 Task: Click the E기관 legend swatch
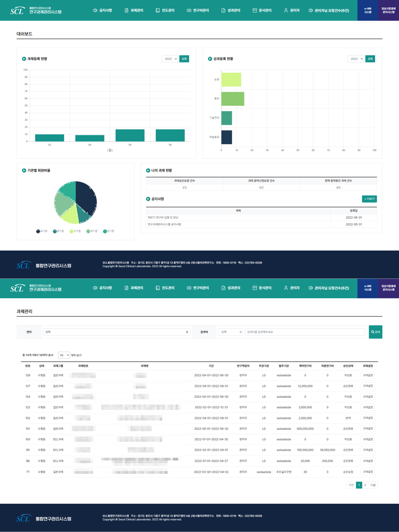[105, 231]
